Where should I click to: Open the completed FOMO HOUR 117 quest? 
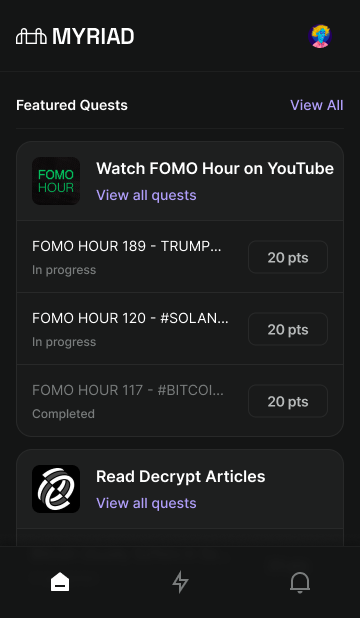click(x=180, y=400)
